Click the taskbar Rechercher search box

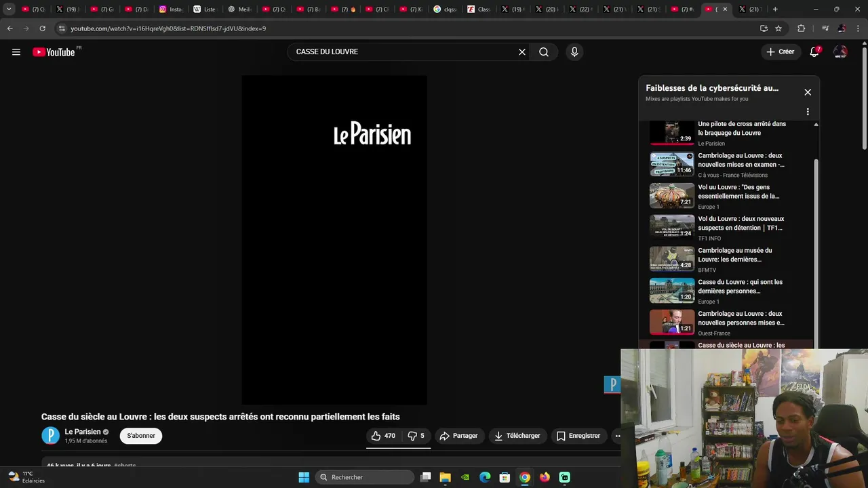pos(366,477)
